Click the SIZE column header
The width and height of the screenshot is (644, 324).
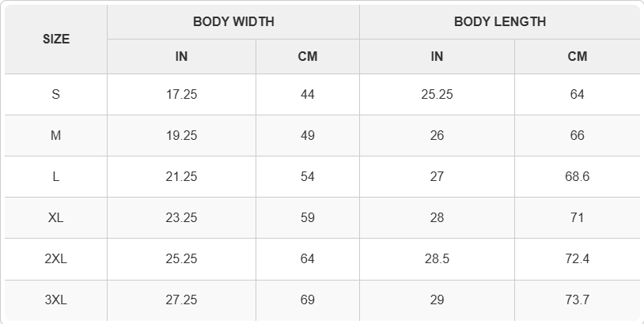click(56, 40)
